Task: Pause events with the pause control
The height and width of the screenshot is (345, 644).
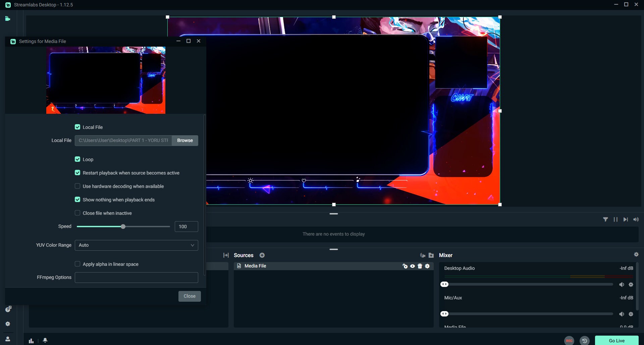Action: [615, 219]
